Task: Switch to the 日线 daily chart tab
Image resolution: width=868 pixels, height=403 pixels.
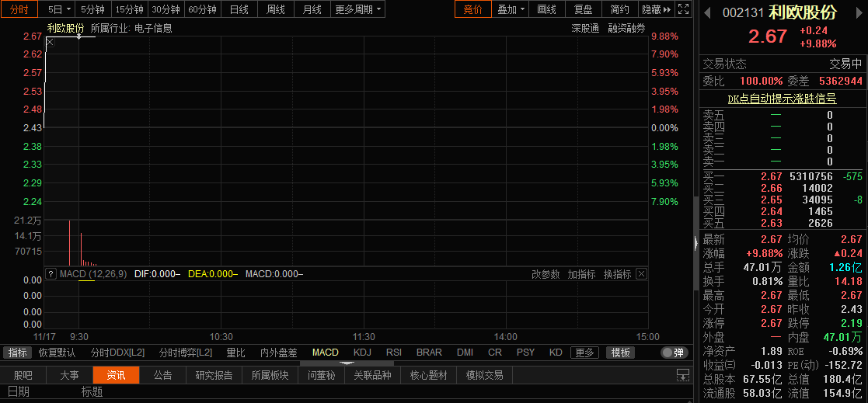Action: 239,9
